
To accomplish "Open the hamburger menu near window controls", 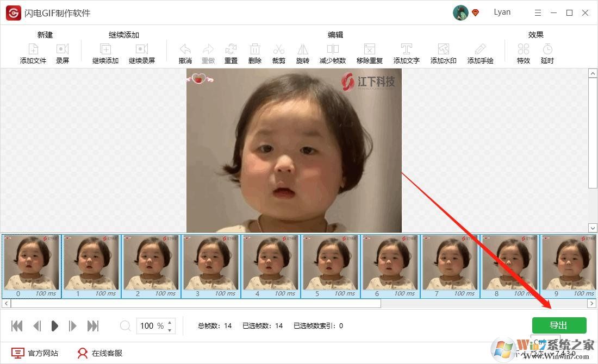I will (x=538, y=12).
